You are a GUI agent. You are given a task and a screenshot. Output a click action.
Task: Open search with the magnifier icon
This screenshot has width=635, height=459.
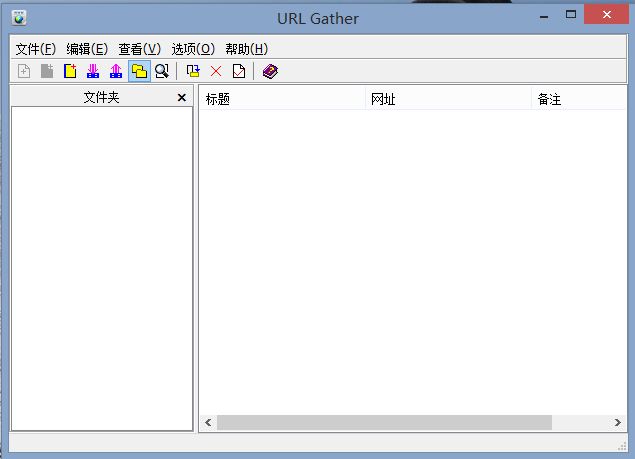162,72
